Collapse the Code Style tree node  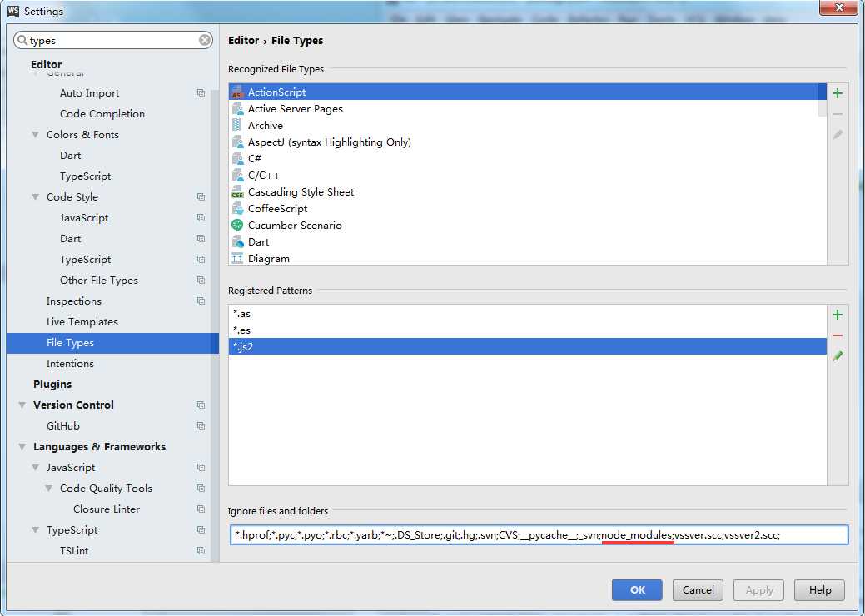(35, 197)
